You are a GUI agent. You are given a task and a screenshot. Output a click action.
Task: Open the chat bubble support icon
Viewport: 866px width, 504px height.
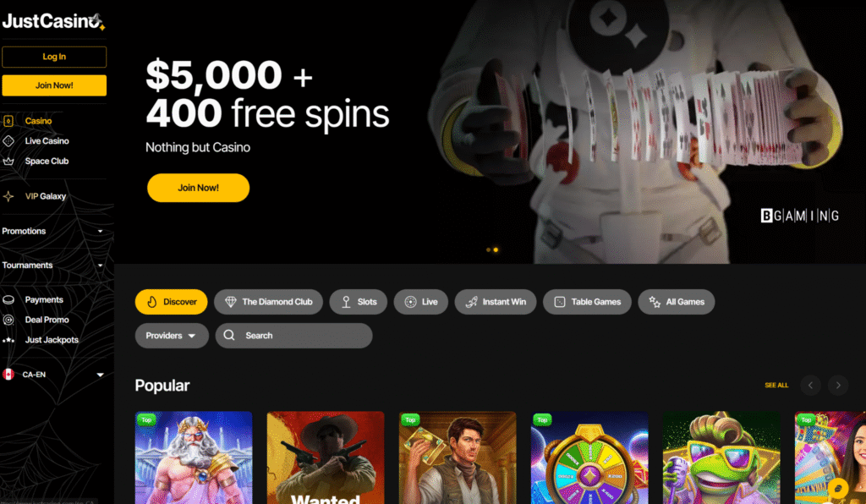click(838, 489)
